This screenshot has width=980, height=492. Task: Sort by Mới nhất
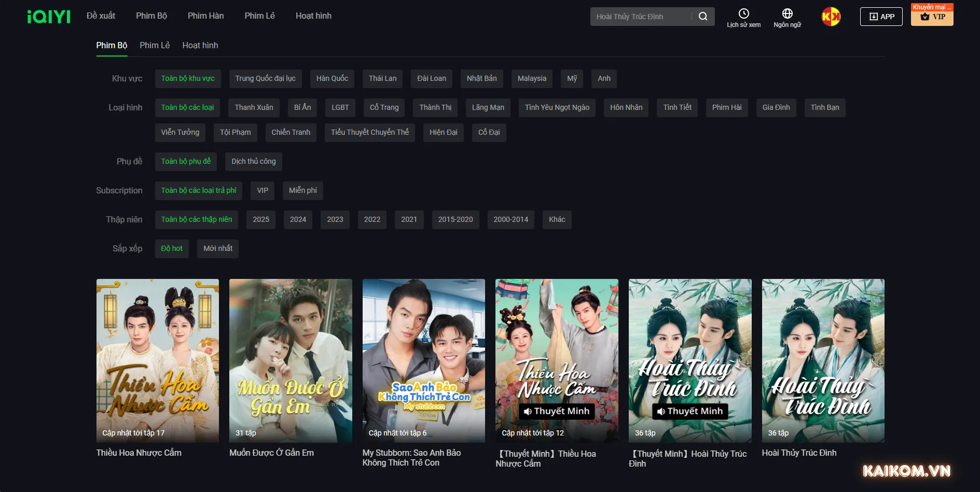[218, 249]
